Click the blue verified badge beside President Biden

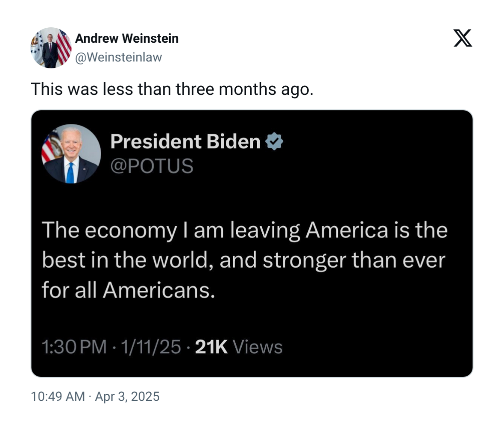tap(274, 141)
